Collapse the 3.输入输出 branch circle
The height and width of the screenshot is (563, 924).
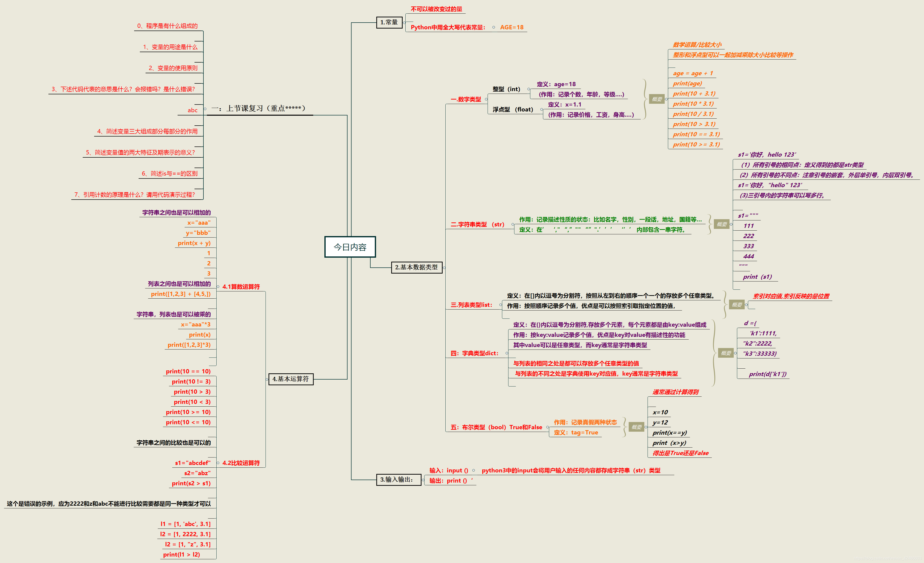click(423, 480)
